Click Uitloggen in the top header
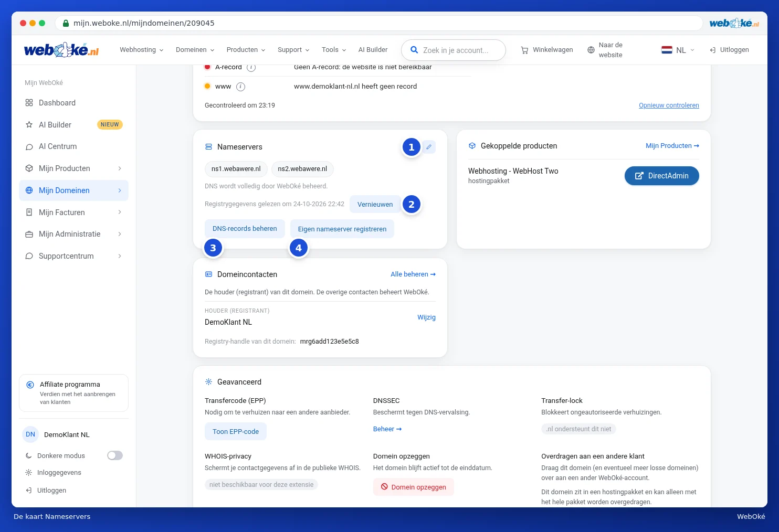 pos(730,50)
